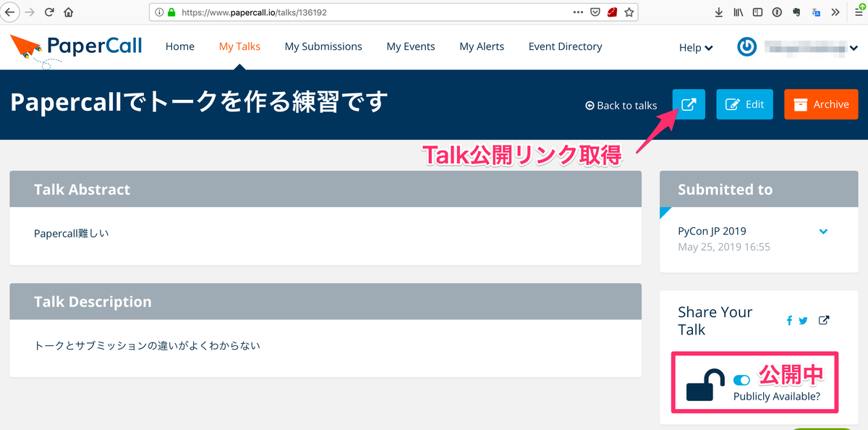Click the browser back arrow

click(10, 12)
